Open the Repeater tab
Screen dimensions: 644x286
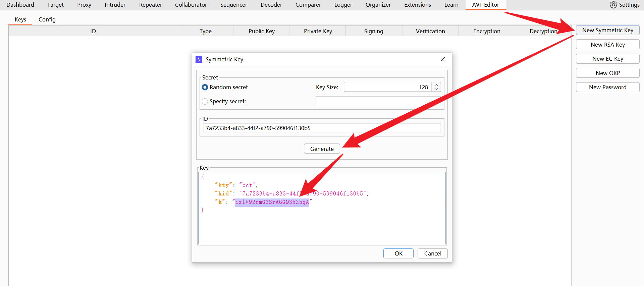150,5
